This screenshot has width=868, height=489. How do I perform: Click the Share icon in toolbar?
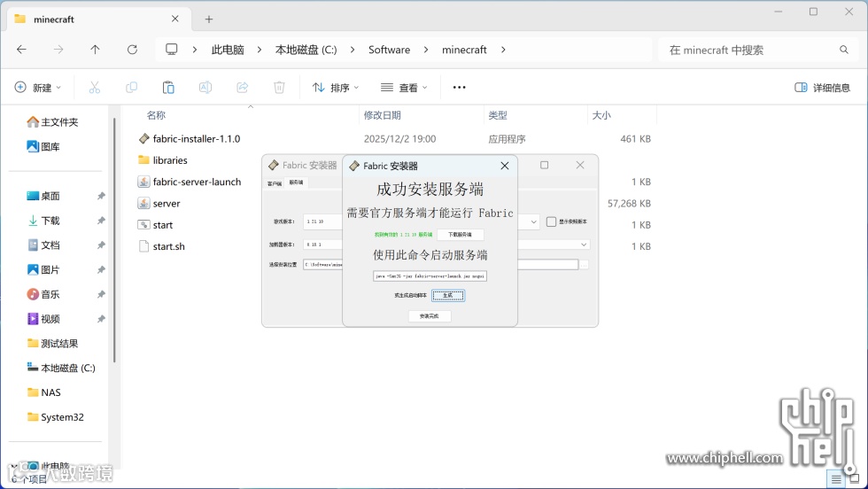coord(242,88)
